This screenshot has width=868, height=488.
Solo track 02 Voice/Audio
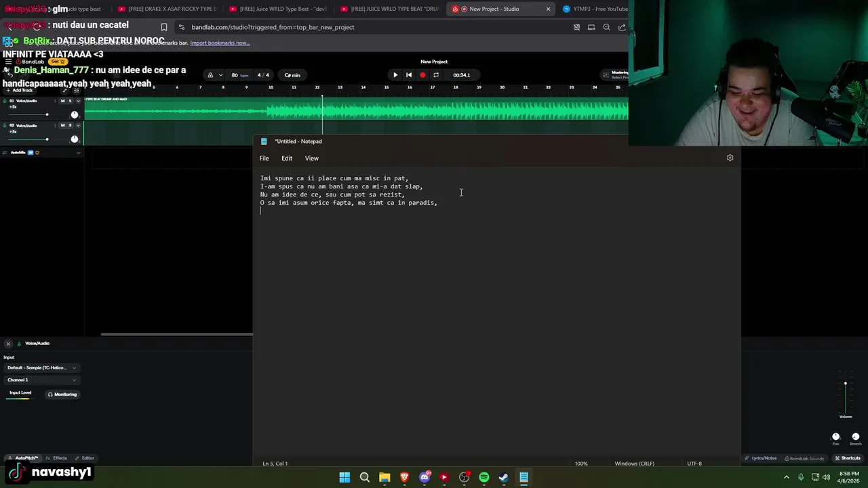(x=70, y=125)
